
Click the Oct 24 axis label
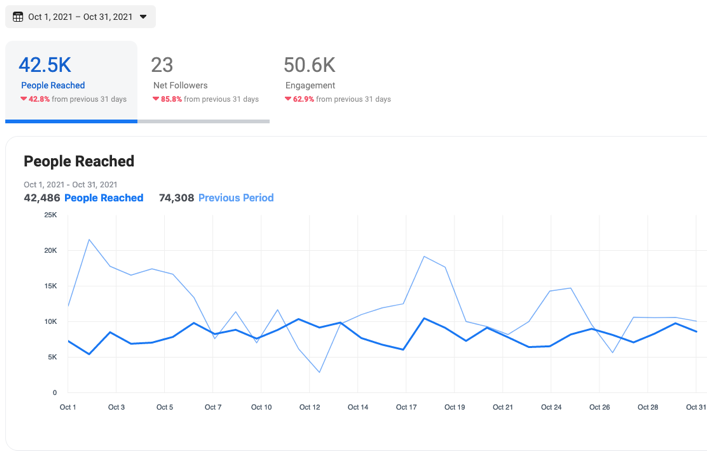(551, 407)
